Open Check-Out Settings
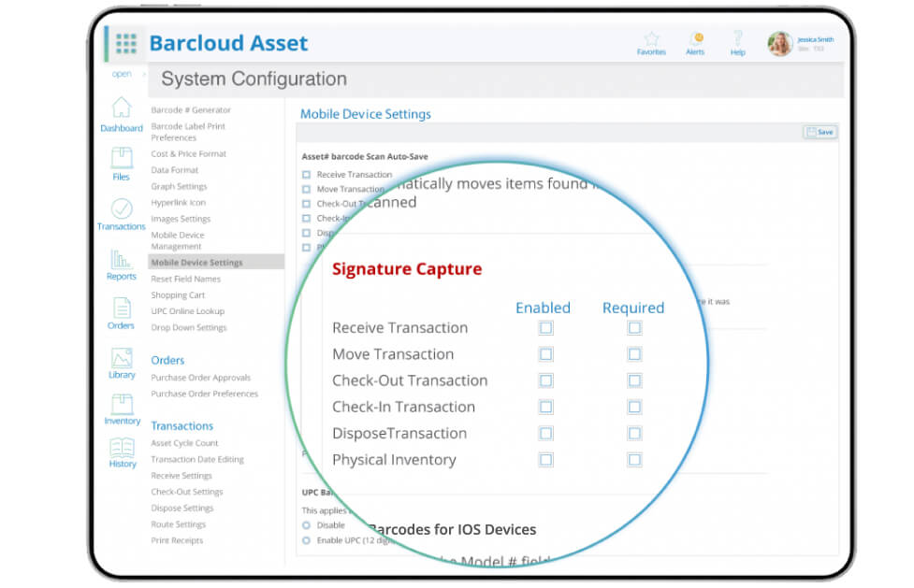The width and height of the screenshot is (914, 588). tap(186, 492)
